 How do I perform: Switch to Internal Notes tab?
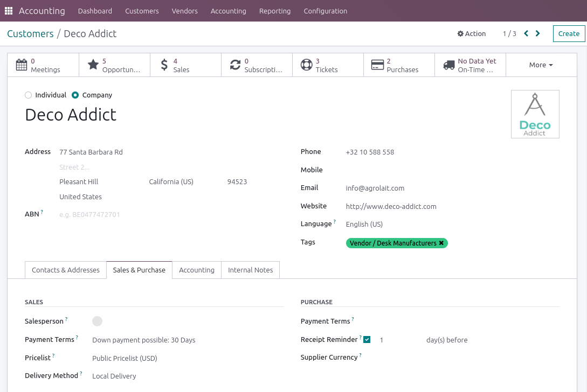(x=251, y=270)
